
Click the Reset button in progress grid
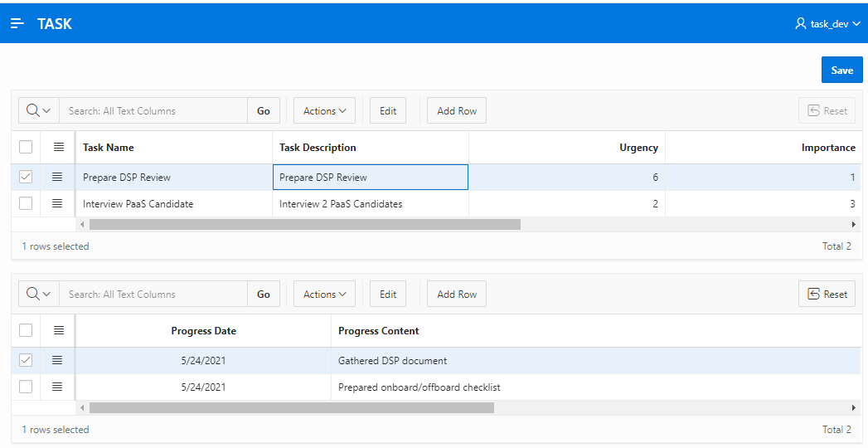tap(827, 294)
